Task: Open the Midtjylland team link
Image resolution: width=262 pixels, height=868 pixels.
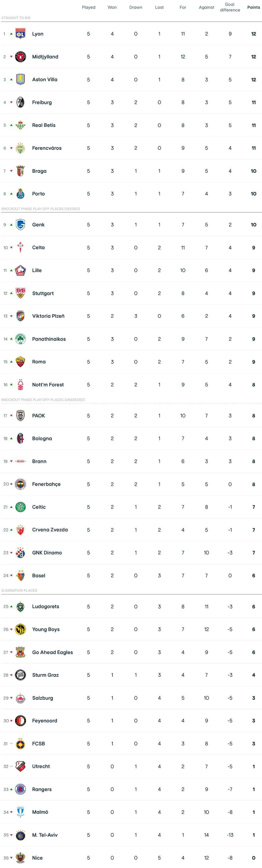Action: pyautogui.click(x=45, y=57)
